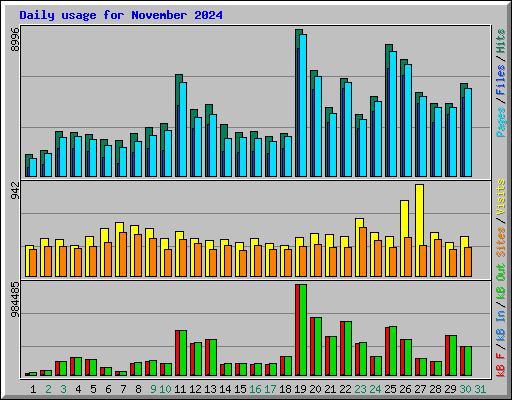This screenshot has height=400, width=512.
Task: Click the cyan hits bar for day 11
Action: (x=183, y=129)
